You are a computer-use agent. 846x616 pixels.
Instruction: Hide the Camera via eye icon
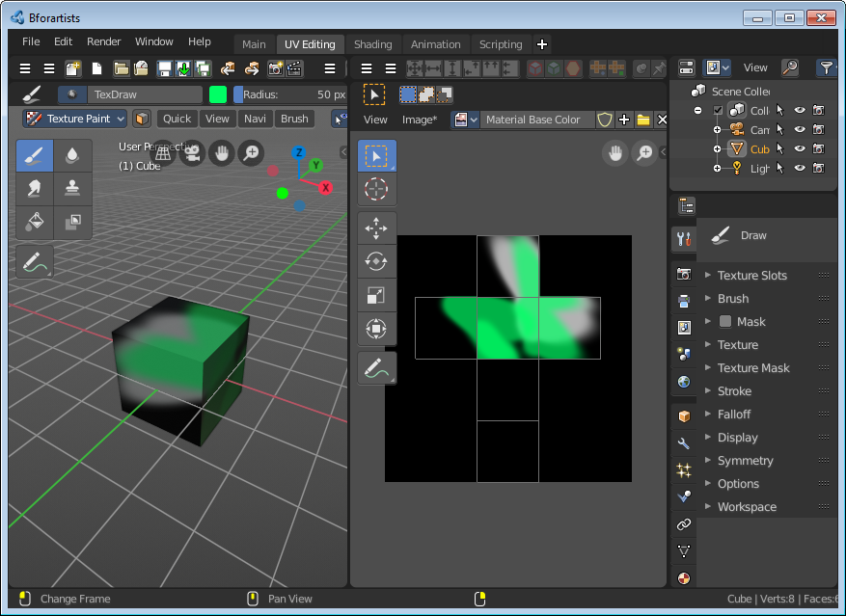(x=800, y=129)
